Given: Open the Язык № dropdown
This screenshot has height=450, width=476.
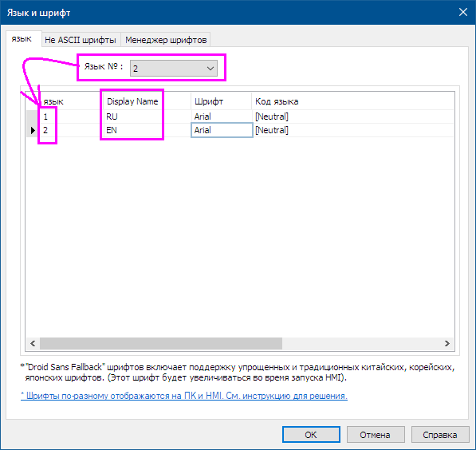Looking at the screenshot, I should [x=174, y=68].
